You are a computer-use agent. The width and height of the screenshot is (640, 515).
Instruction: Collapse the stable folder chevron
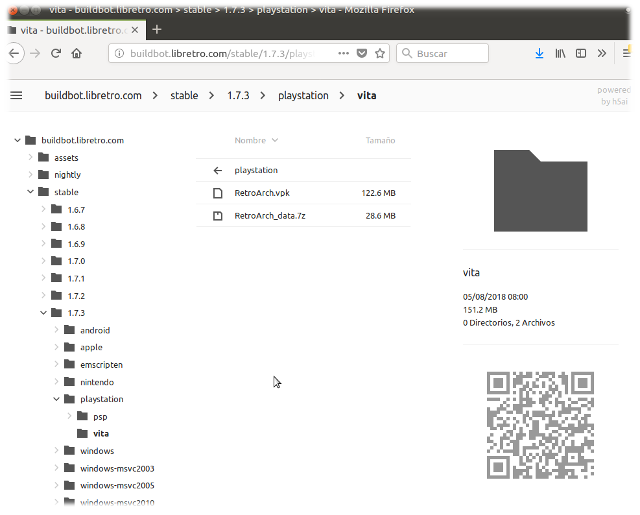[30, 191]
